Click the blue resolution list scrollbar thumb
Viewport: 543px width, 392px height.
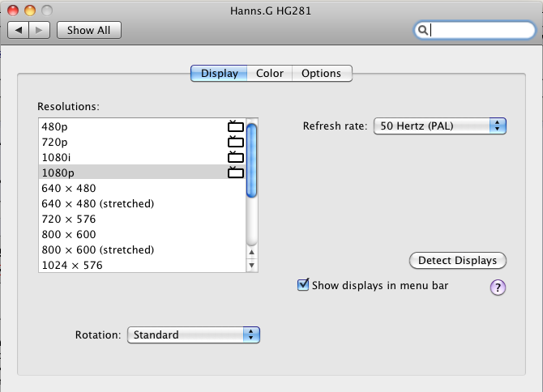click(252, 160)
